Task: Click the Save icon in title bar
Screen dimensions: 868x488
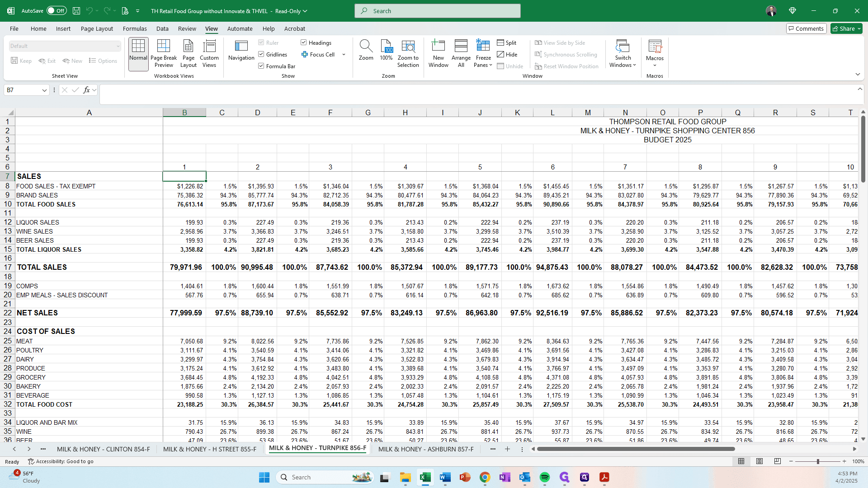Action: coord(76,11)
